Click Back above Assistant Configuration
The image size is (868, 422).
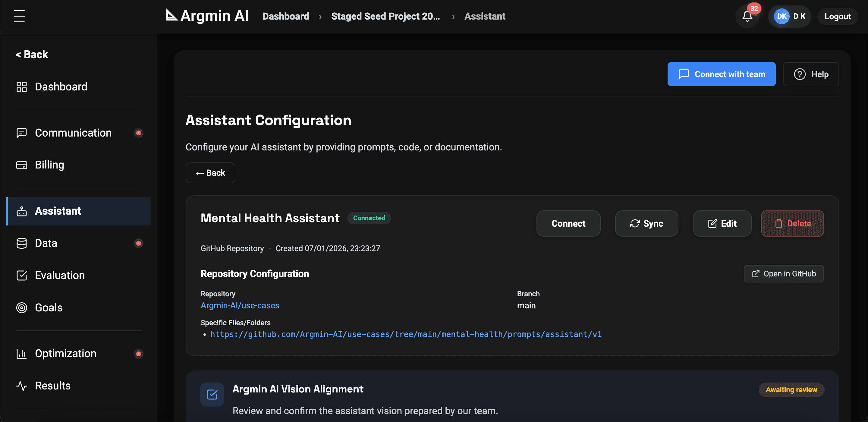point(210,173)
